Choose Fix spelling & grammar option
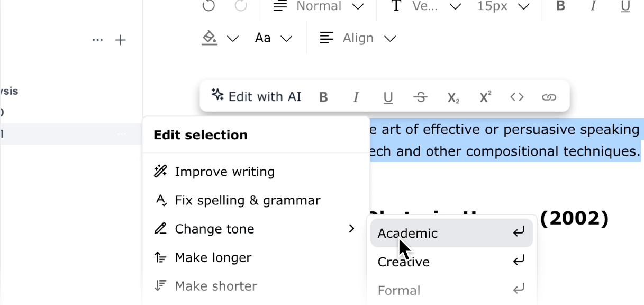Screen dimensions: 644x305 (x=247, y=200)
